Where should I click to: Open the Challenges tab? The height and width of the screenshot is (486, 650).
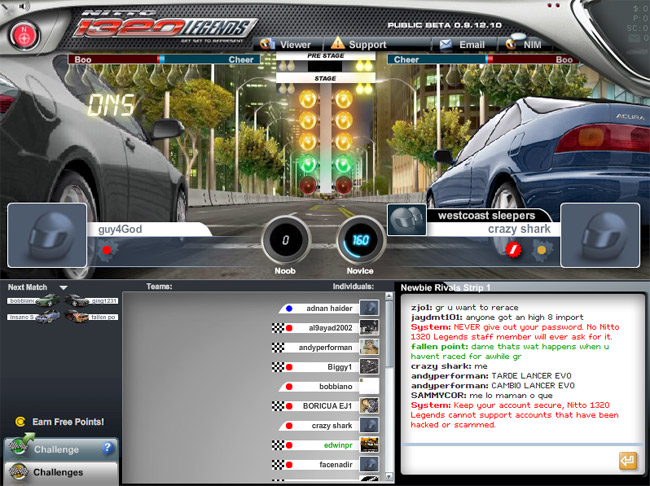point(60,472)
